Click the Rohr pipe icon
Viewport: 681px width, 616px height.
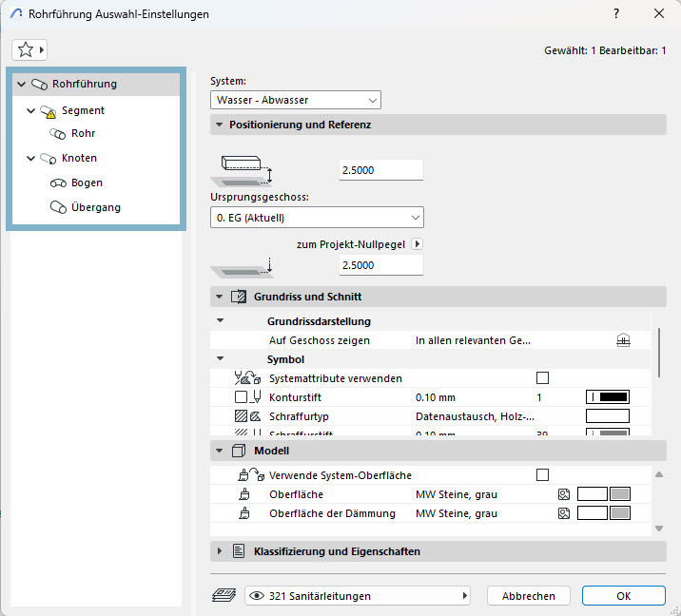(x=57, y=134)
